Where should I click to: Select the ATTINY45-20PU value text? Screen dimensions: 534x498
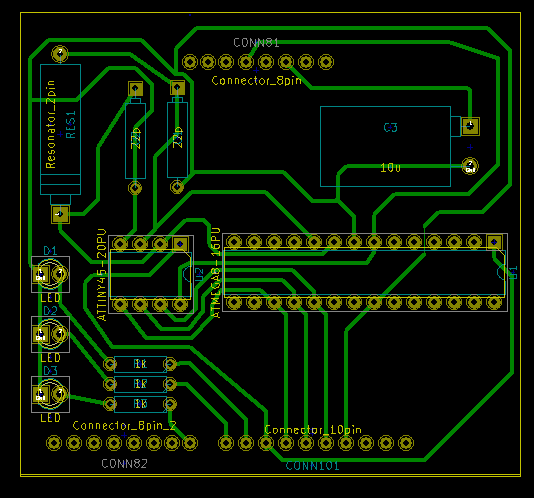coord(102,275)
